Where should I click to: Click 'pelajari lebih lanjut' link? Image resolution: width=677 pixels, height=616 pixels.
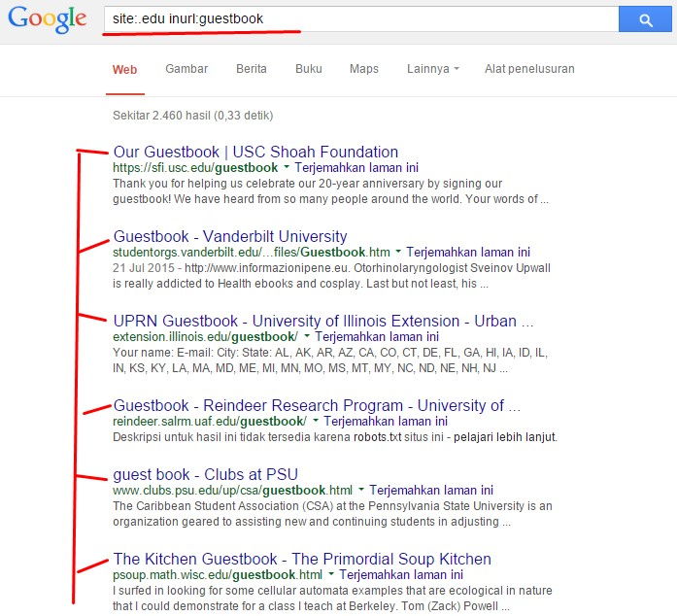click(505, 437)
